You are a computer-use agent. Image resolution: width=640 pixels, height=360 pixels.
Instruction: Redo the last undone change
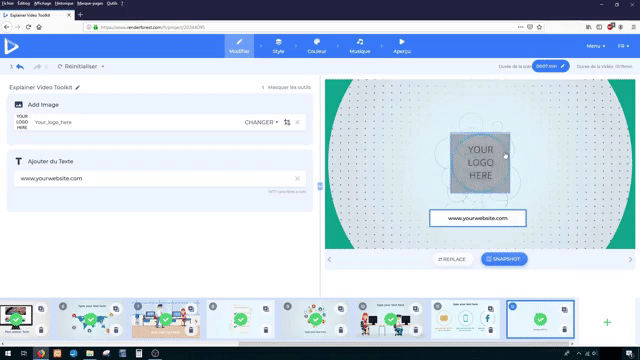pos(37,67)
